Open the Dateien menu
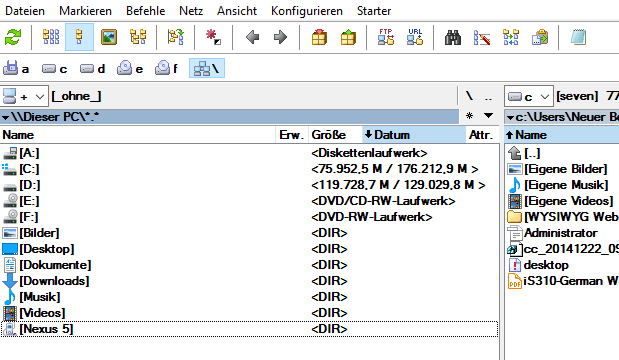Screen dimensions: 619x360 (x=25, y=11)
